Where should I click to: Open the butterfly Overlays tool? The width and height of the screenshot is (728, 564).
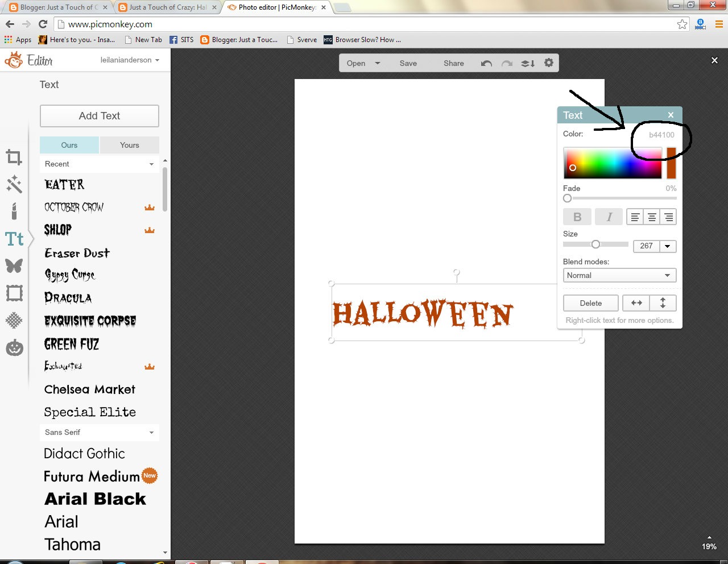(x=14, y=266)
